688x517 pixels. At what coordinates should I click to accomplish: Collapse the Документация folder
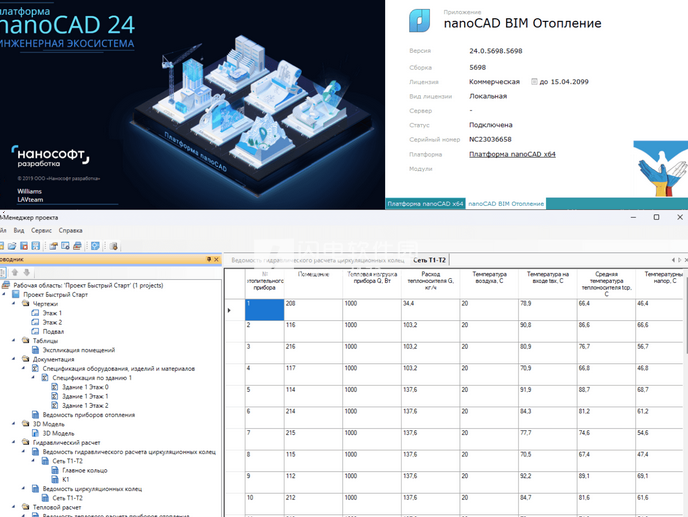point(14,359)
